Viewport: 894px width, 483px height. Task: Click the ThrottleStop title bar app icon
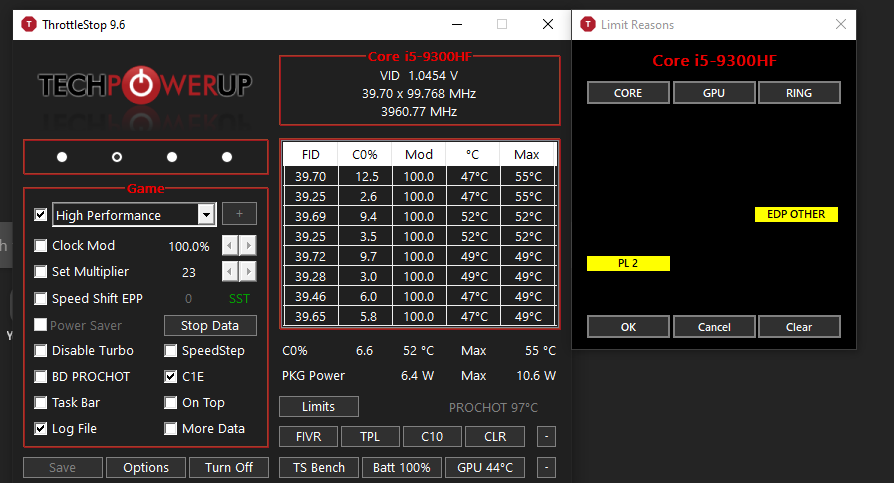click(29, 25)
